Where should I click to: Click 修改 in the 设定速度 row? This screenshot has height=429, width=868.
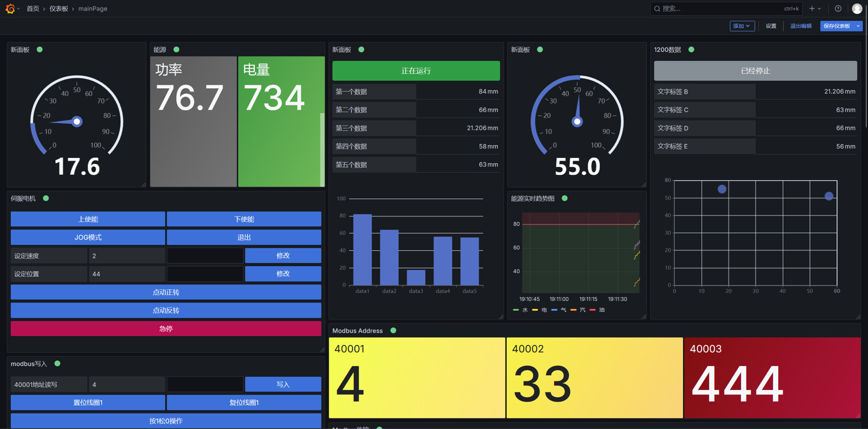tap(283, 255)
